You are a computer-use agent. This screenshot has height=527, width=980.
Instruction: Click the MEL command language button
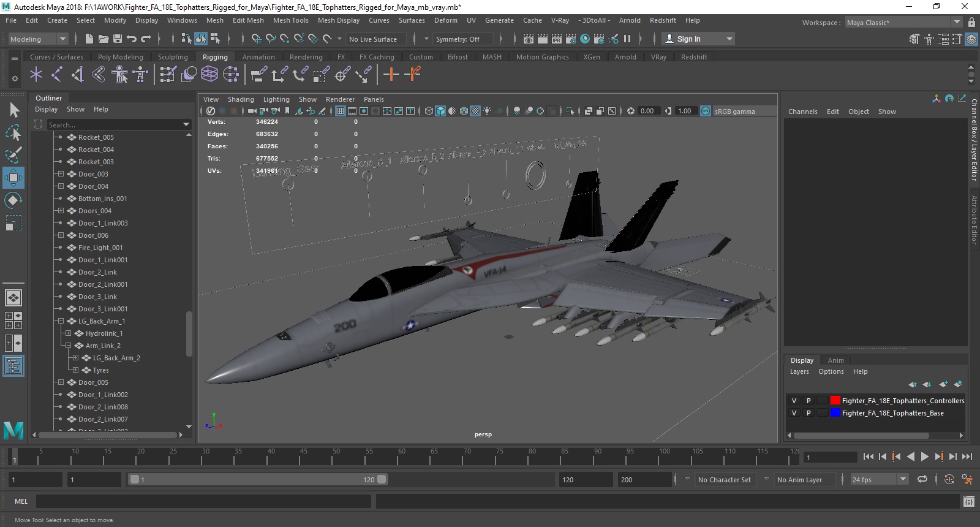click(21, 501)
